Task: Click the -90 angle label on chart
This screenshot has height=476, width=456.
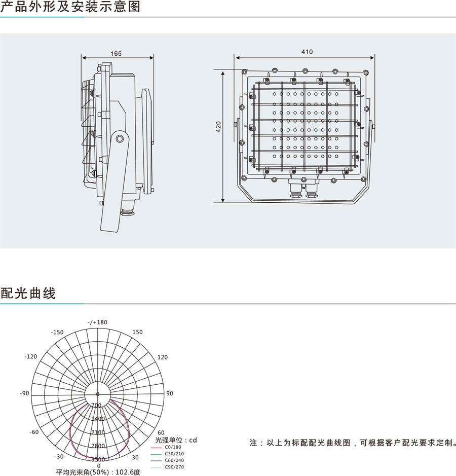Action: (24, 393)
